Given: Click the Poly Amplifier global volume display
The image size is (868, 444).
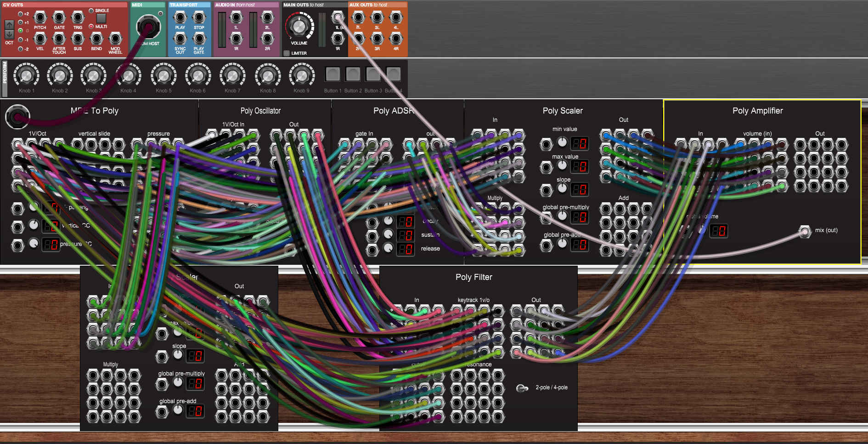Looking at the screenshot, I should click(x=719, y=231).
